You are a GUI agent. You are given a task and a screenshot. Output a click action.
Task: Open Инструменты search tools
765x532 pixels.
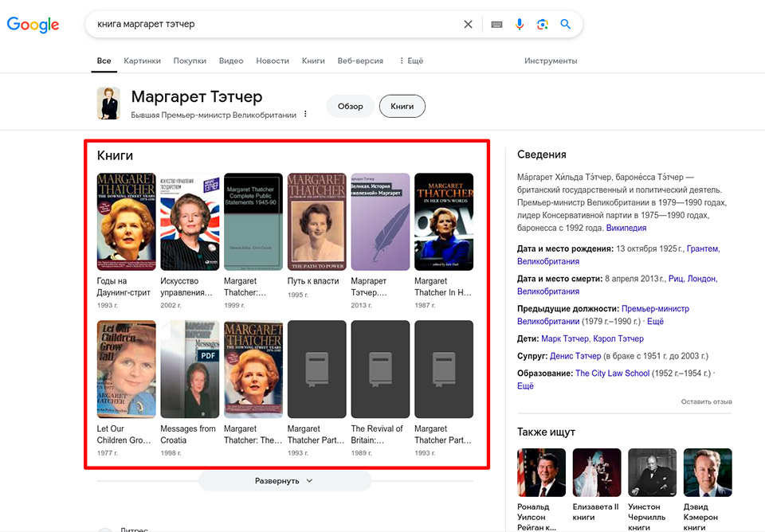pos(551,61)
